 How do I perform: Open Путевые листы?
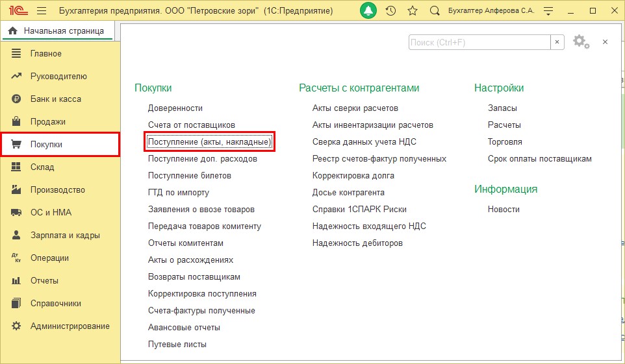(177, 344)
